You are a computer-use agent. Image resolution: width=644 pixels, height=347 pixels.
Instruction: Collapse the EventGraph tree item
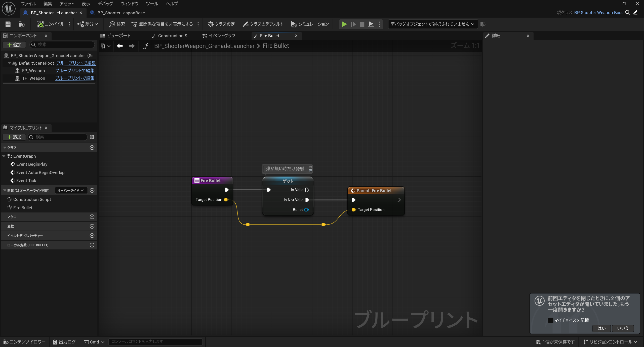4,156
